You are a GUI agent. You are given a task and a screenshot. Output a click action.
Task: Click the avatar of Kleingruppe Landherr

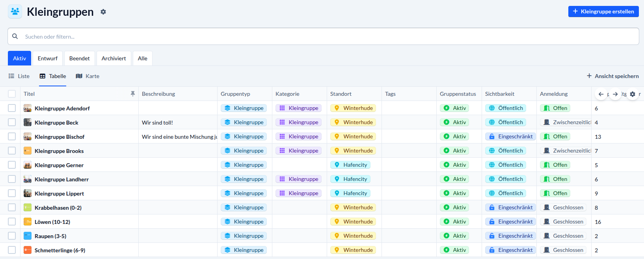tap(28, 179)
